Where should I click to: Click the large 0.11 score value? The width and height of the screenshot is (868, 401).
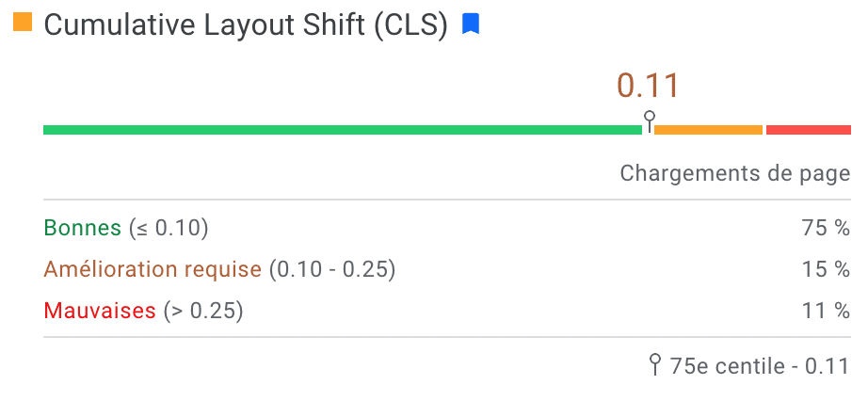[x=648, y=86]
